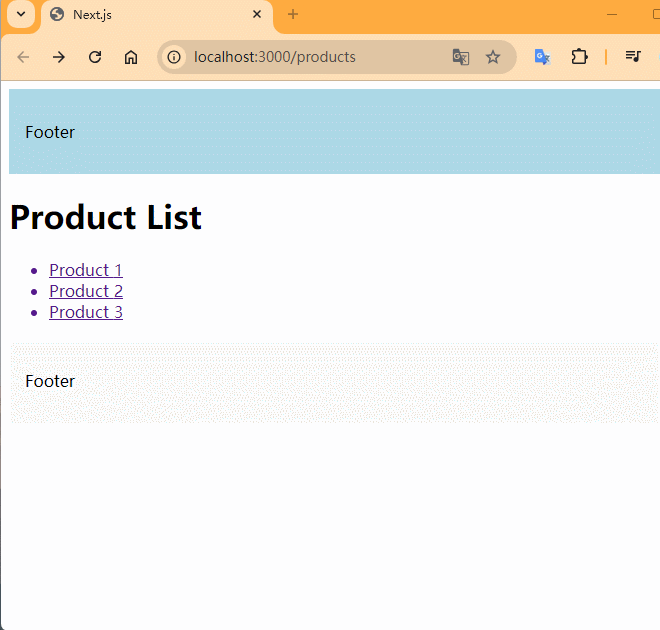Click the forward navigation arrow
Viewport: 660px width, 630px height.
[59, 57]
